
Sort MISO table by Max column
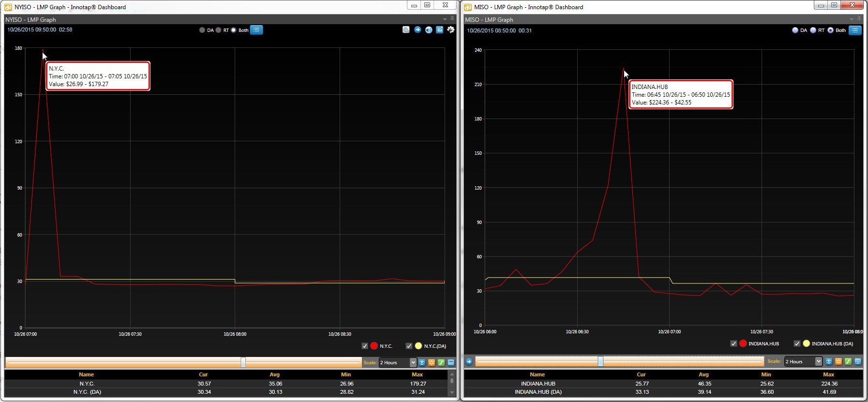(829, 374)
